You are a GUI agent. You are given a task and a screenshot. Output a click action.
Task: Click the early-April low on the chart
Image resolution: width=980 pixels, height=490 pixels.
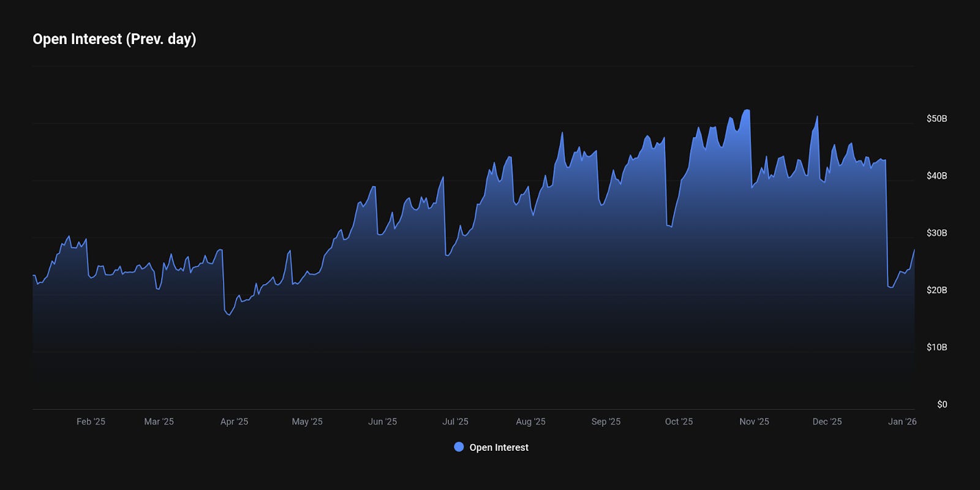pyautogui.click(x=229, y=315)
